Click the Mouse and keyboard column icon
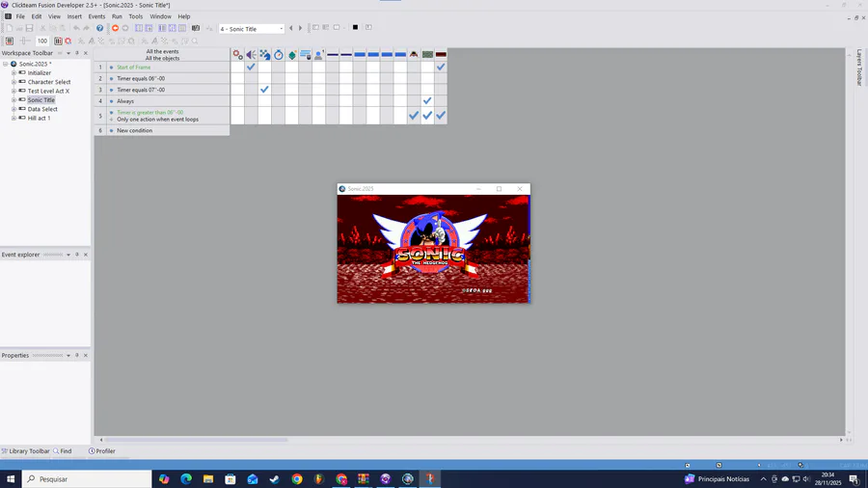Image resolution: width=868 pixels, height=488 pixels. click(305, 54)
